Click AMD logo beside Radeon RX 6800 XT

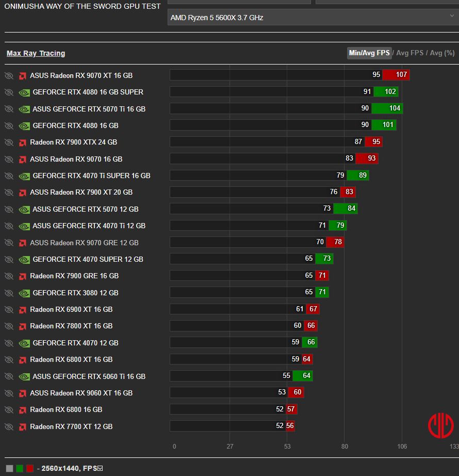(x=23, y=360)
